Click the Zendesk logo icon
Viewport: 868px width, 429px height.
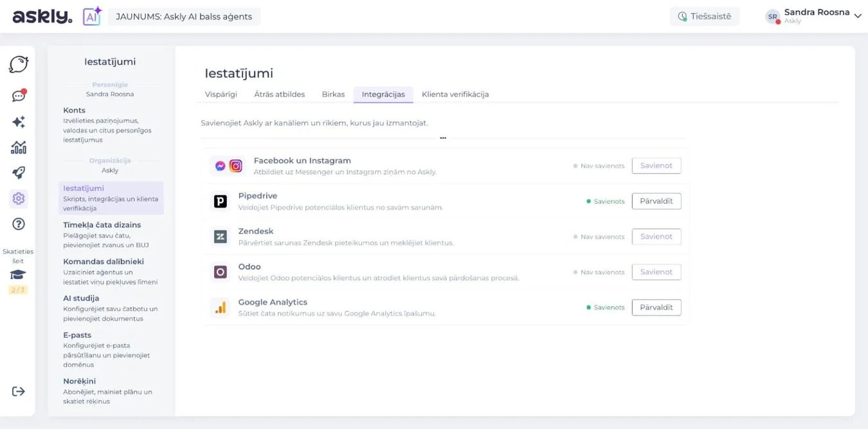pos(221,237)
